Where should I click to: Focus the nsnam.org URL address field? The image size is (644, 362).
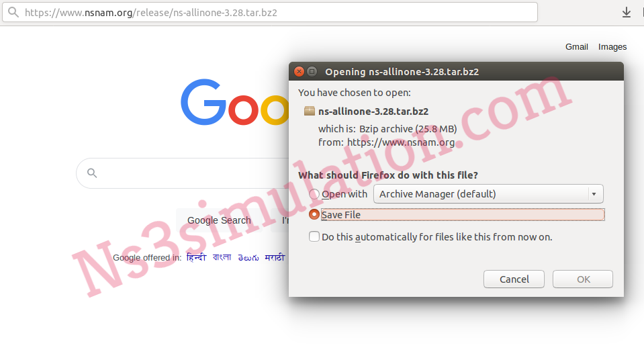270,12
